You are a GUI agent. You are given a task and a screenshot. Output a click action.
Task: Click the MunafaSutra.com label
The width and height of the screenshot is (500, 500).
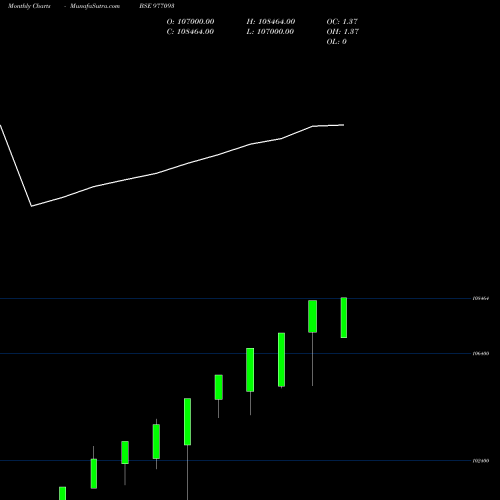[95, 6]
